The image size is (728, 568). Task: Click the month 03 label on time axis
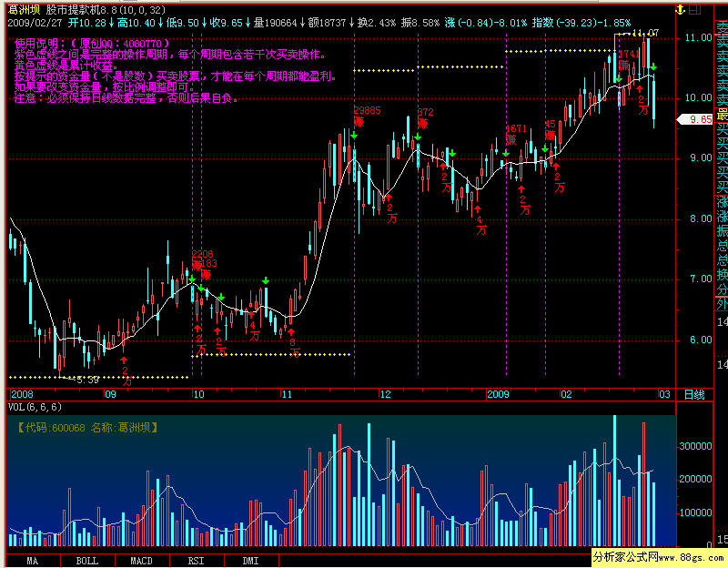tap(665, 394)
